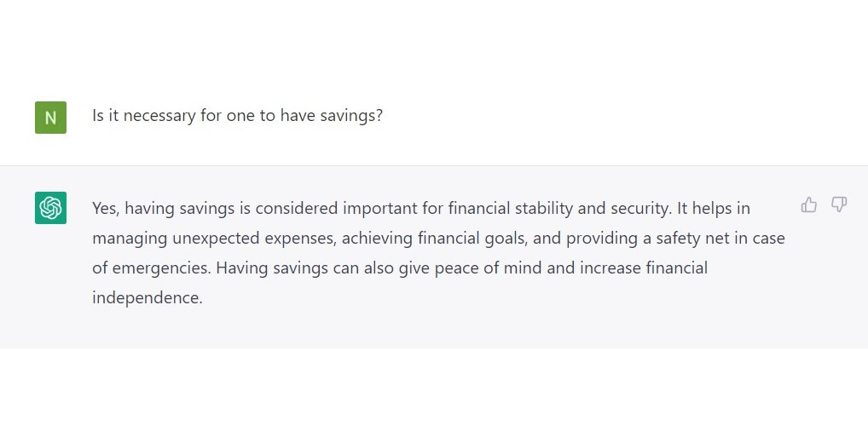The image size is (868, 426).
Task: Click the final word "independence." in the reply
Action: click(x=148, y=299)
